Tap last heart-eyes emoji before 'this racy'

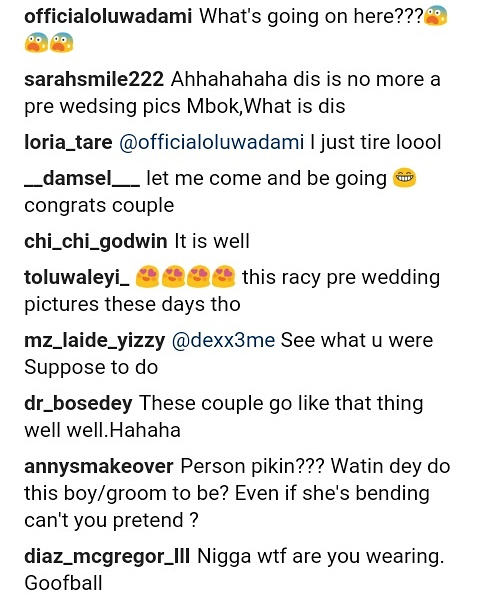(x=224, y=277)
